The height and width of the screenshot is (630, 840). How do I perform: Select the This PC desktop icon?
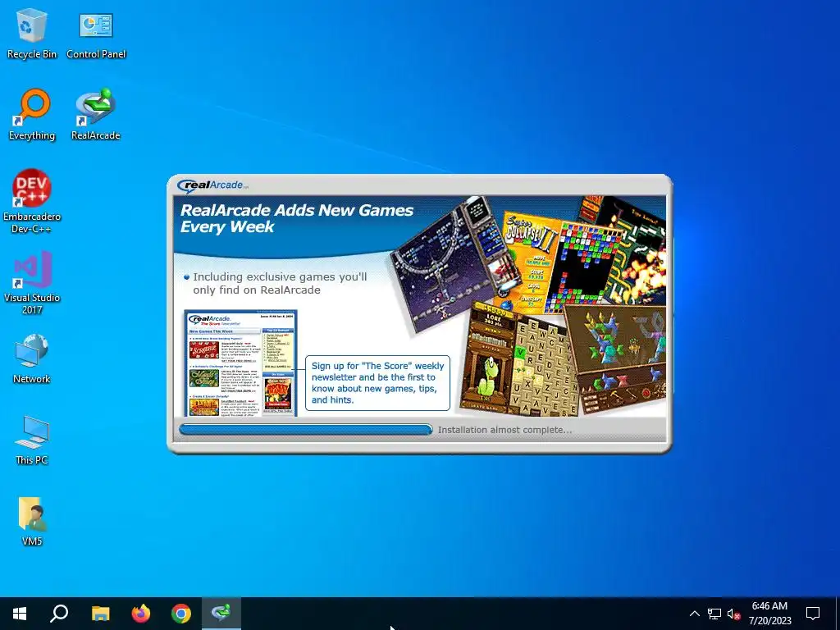coord(32,440)
